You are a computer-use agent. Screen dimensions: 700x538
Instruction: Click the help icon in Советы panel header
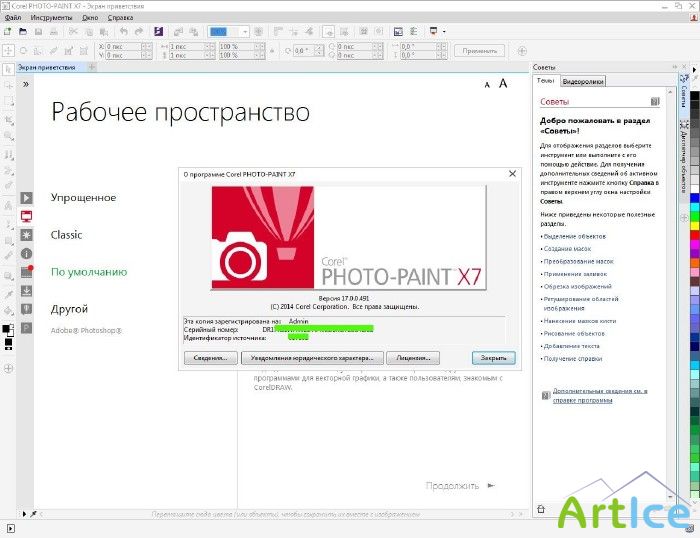click(x=654, y=101)
